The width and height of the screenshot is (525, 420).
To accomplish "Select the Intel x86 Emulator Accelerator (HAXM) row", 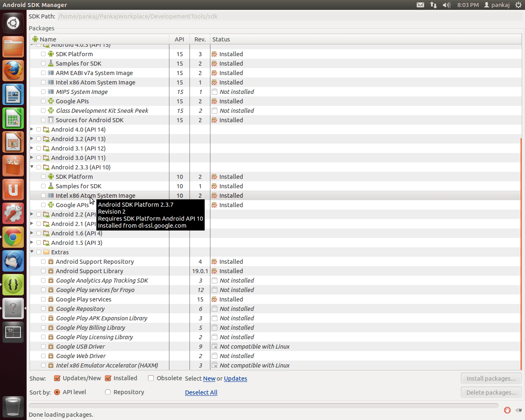I will click(275, 365).
